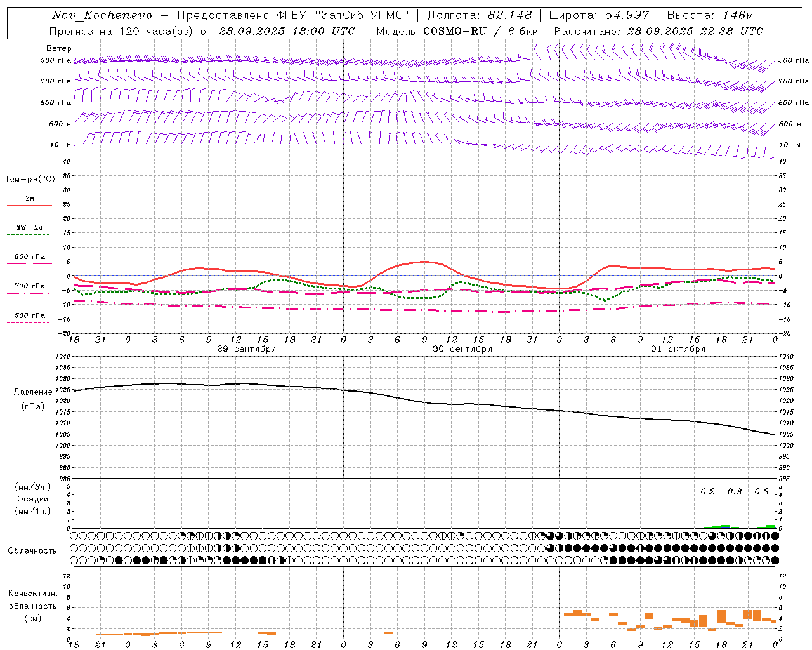Image resolution: width=812 pixels, height=650 pixels.
Task: Click the 01 октября date label
Action: pos(678,349)
